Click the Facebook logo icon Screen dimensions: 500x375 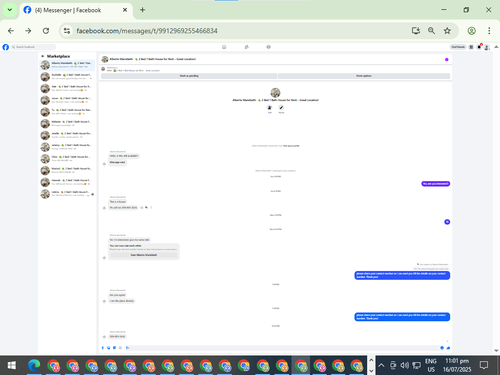point(6,47)
